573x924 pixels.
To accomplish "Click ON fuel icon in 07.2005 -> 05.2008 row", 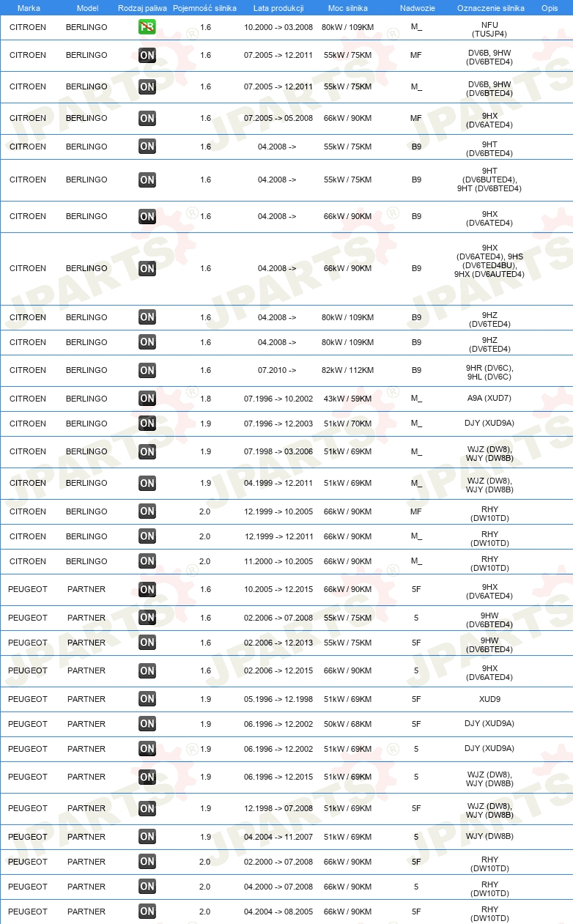I will click(x=147, y=118).
